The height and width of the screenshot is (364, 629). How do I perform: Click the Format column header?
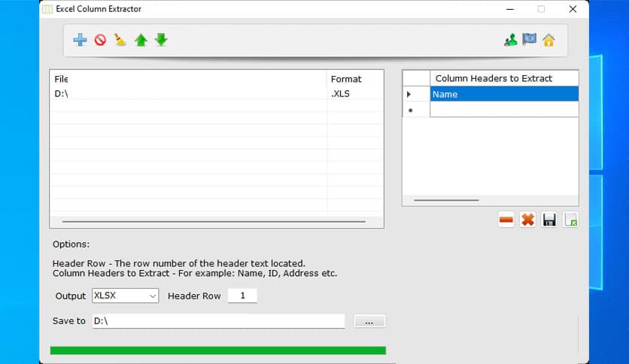[355, 79]
